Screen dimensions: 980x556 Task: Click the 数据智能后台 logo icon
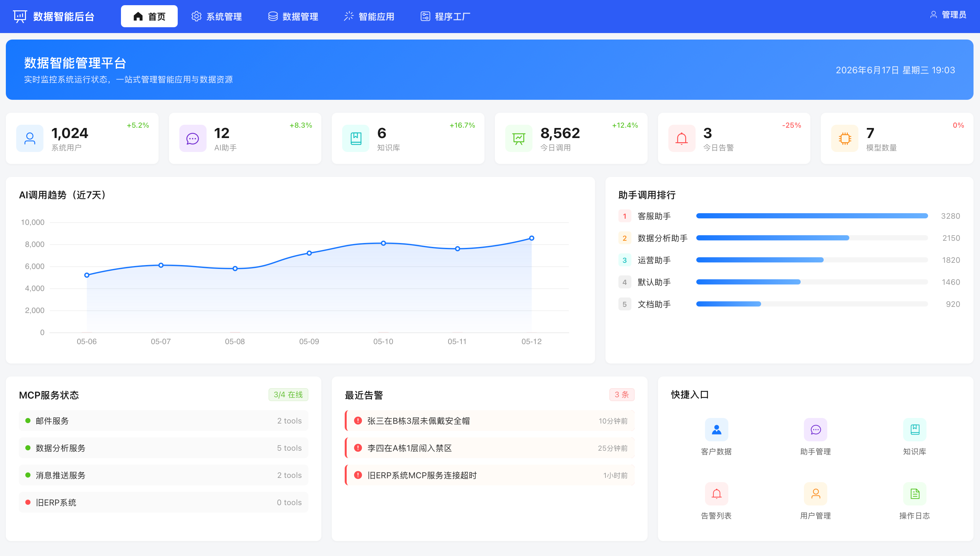point(20,17)
